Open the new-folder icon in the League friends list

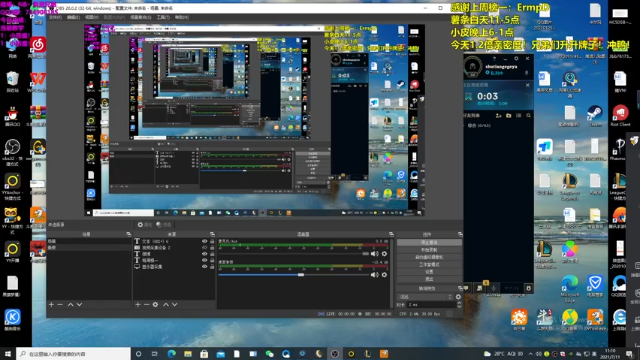[509, 116]
